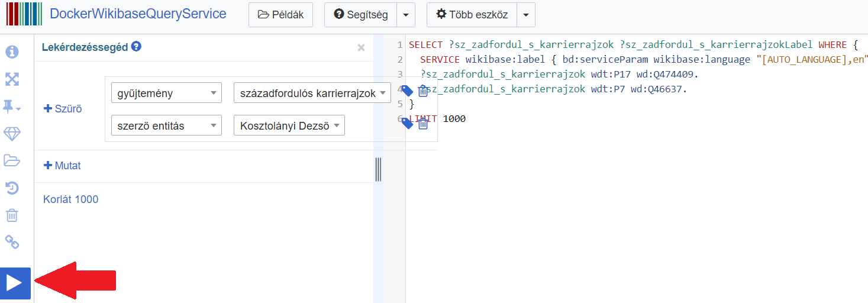Open the folder icon in the sidebar

[x=12, y=160]
